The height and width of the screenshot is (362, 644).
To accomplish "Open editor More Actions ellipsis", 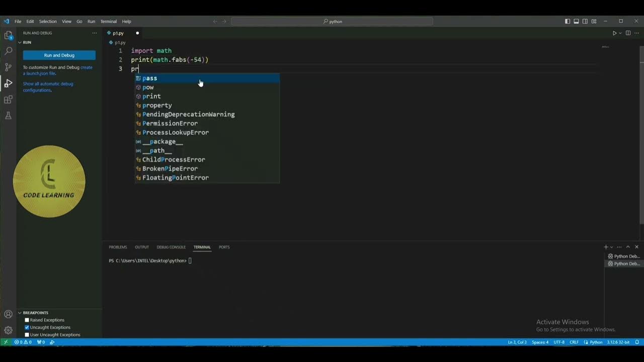I will coord(636,33).
